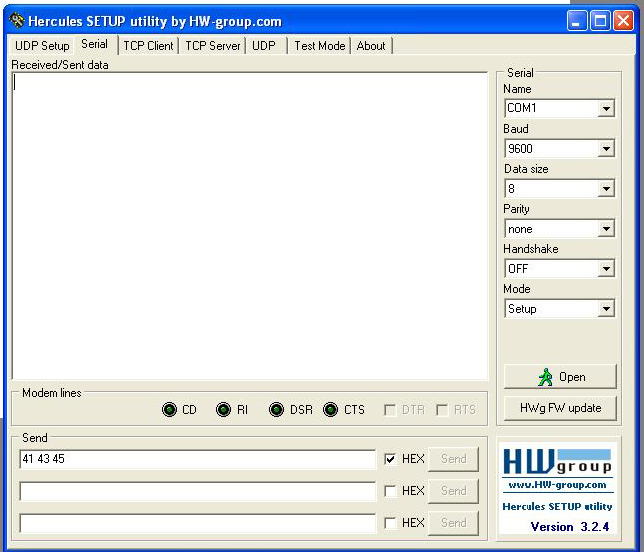This screenshot has height=552, width=644.
Task: Open the Mode dropdown
Action: point(606,308)
